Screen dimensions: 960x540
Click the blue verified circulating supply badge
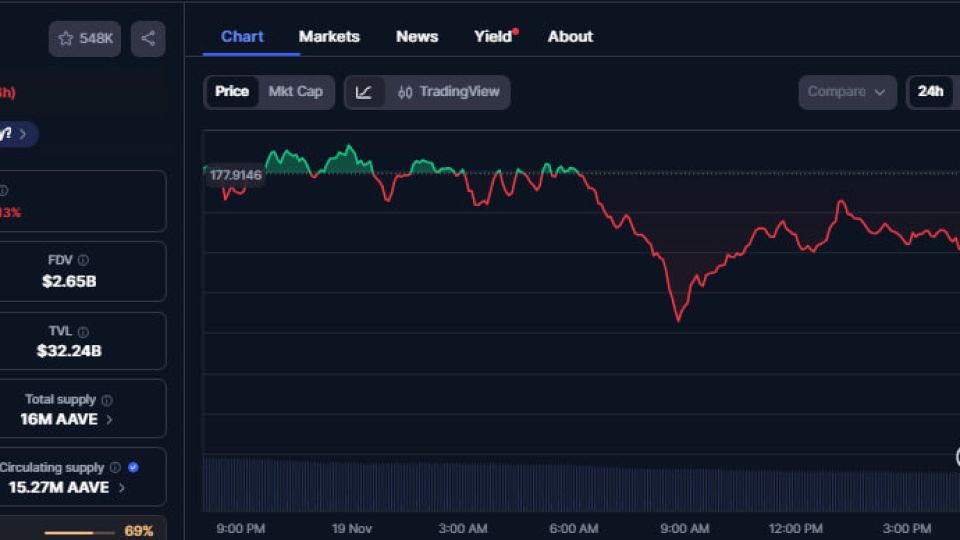pos(133,468)
